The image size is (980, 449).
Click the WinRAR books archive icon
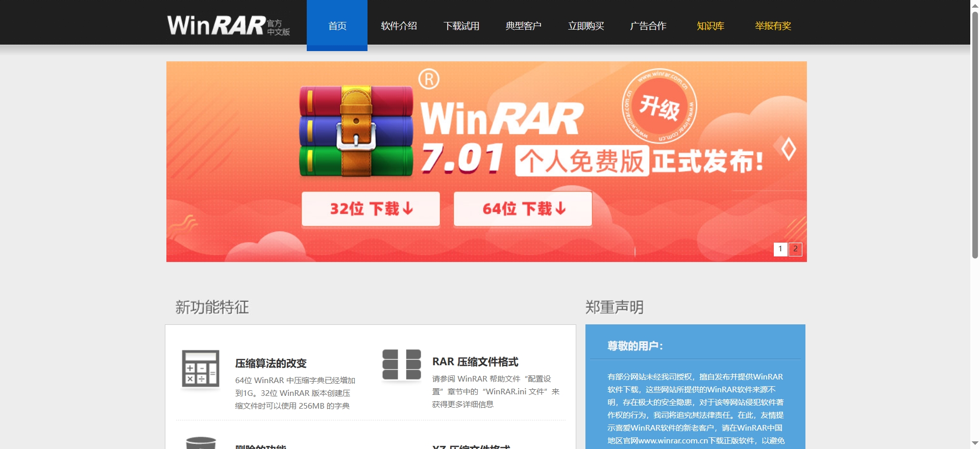coord(356,131)
